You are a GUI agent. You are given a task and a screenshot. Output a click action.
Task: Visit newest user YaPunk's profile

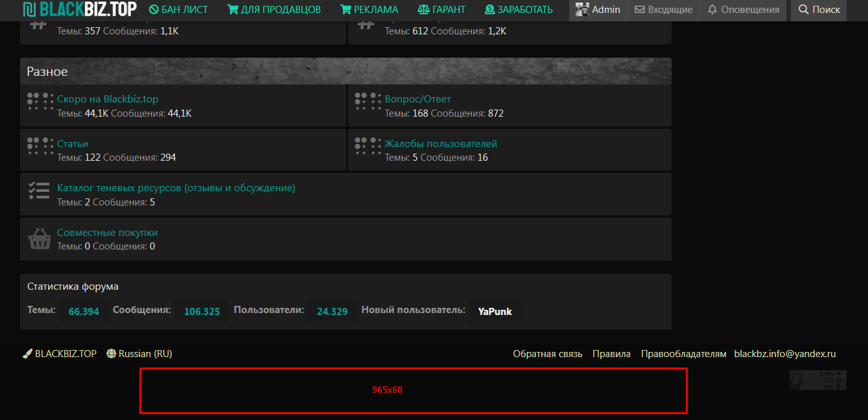(x=494, y=311)
